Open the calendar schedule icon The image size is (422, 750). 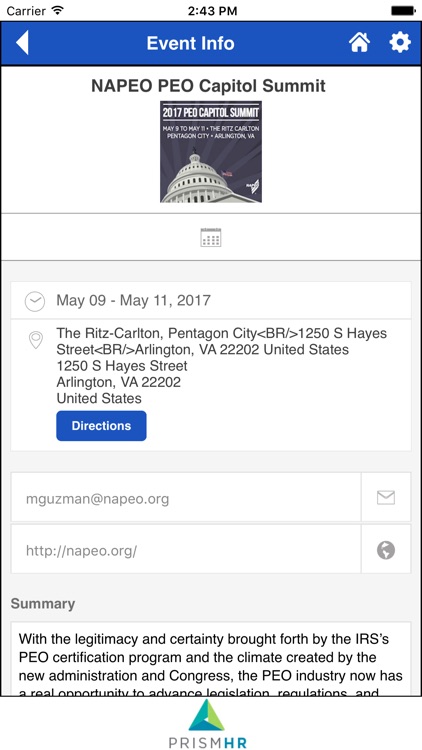[x=211, y=237]
